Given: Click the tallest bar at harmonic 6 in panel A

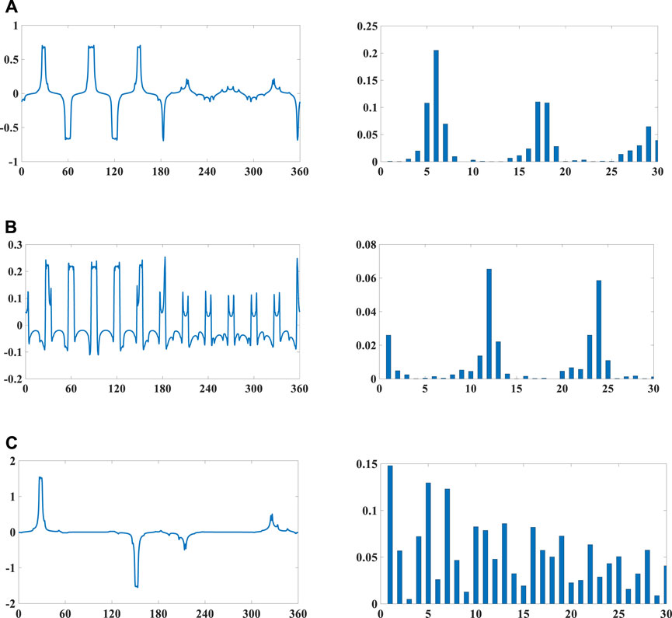Looking at the screenshot, I should pos(437,106).
